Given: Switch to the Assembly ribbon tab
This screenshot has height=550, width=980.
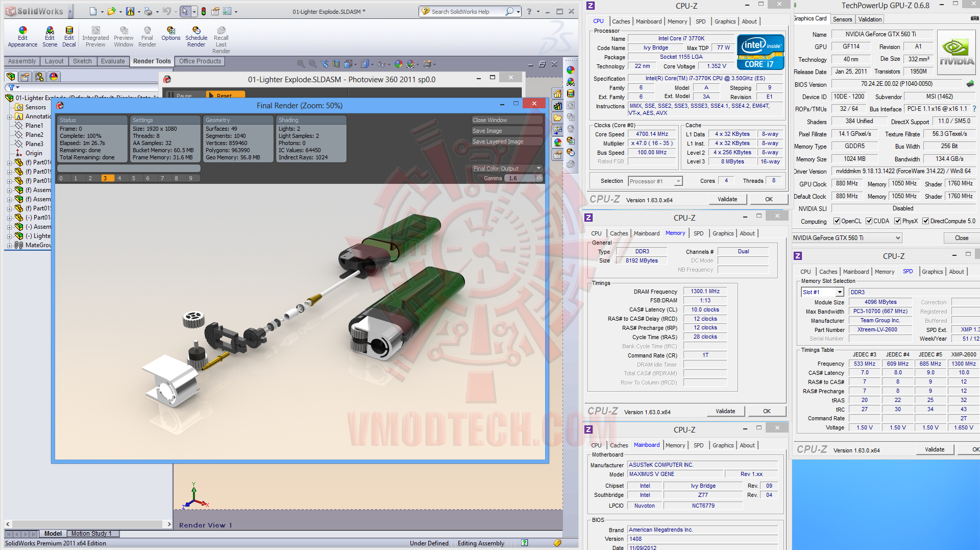Looking at the screenshot, I should pos(22,61).
